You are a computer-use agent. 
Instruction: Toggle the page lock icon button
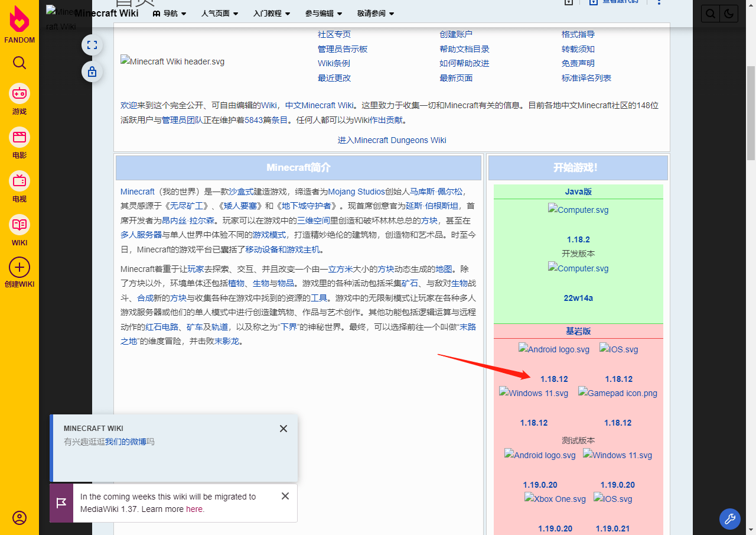[x=92, y=72]
